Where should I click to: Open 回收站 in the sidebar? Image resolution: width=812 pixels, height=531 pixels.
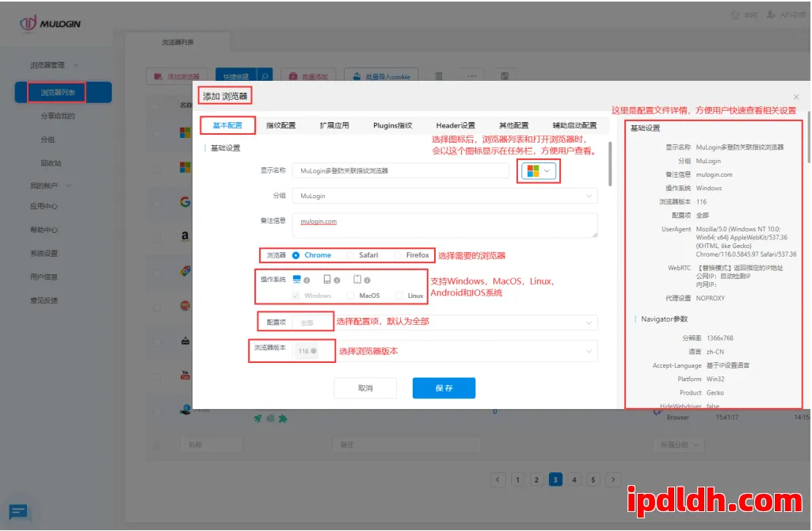[51, 163]
